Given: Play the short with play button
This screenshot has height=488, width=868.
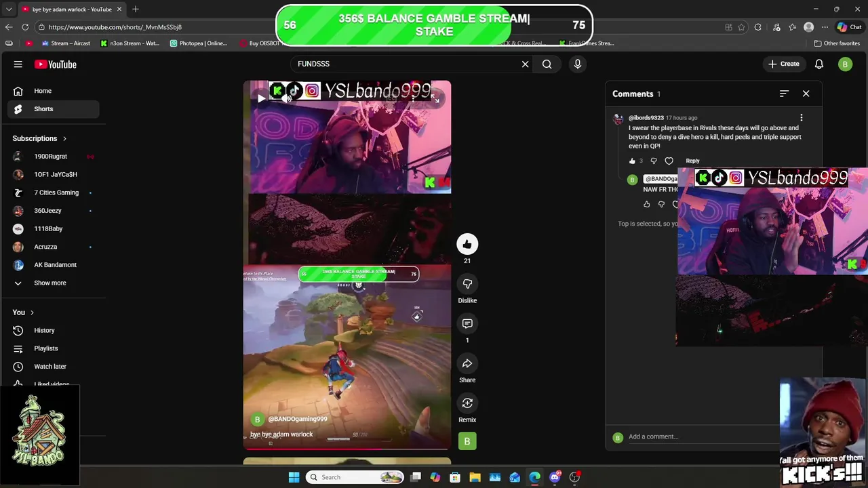Looking at the screenshot, I should 262,98.
